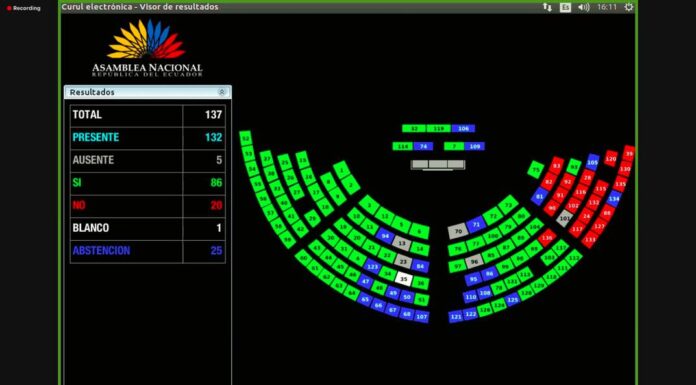
Task: Select blue seat 107
Action: tap(422, 317)
